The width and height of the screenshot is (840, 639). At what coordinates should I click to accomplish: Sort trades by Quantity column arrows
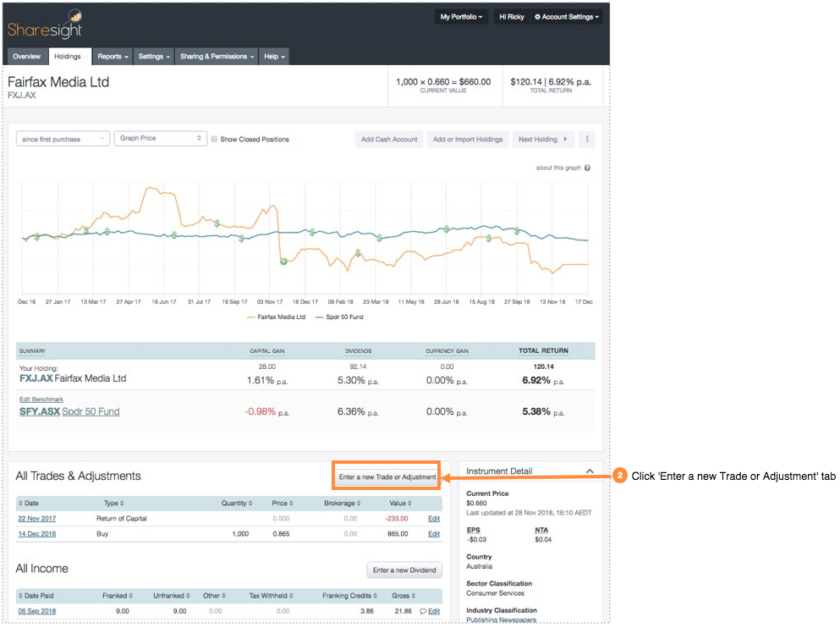click(250, 504)
